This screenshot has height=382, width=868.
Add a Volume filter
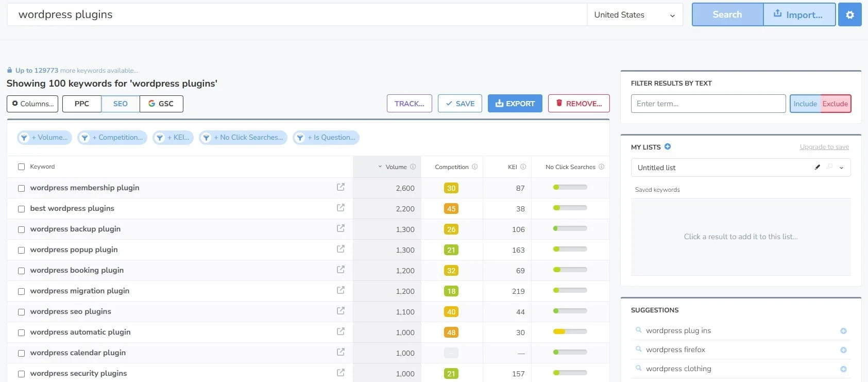pyautogui.click(x=45, y=138)
